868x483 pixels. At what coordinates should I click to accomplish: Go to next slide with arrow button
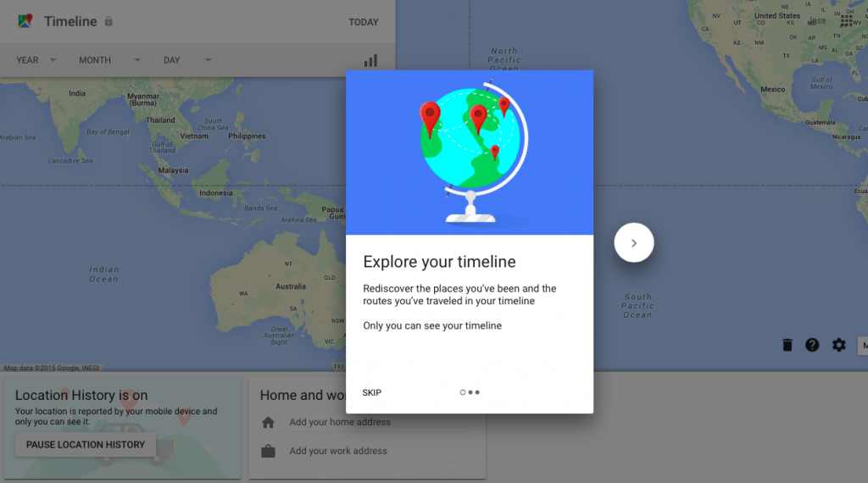(x=634, y=243)
